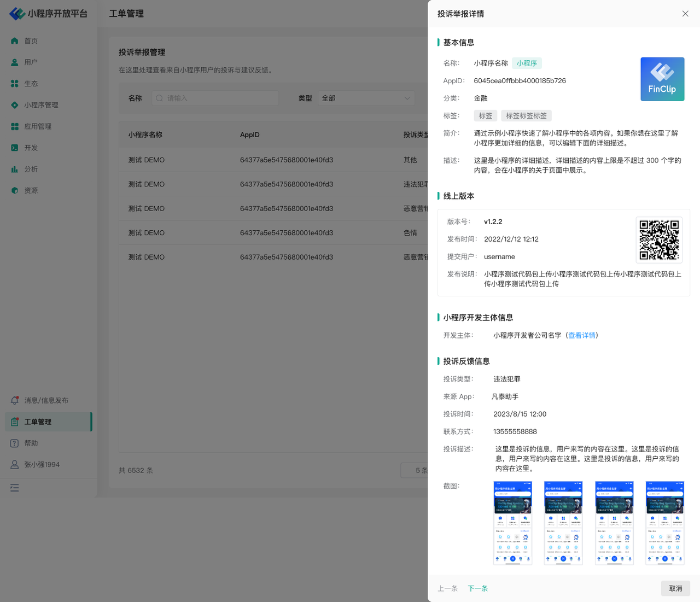Image resolution: width=700 pixels, height=602 pixels.
Task: Click the FinClip mini-program logo
Action: (662, 79)
